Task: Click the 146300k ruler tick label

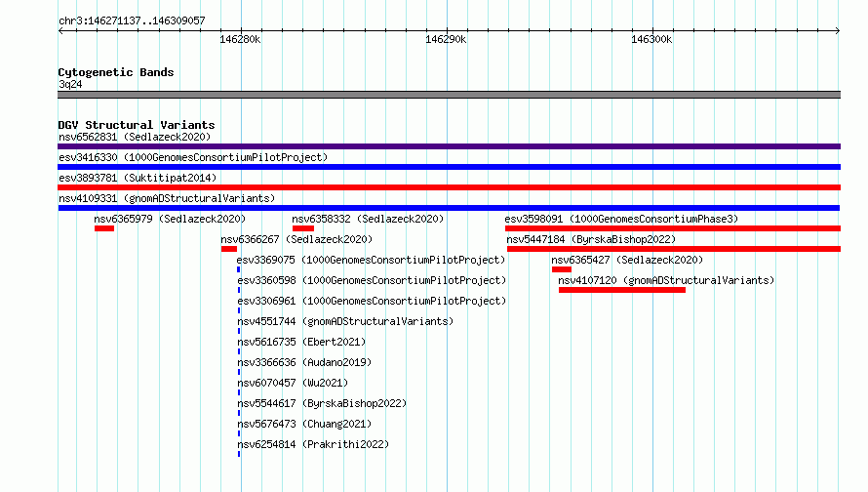Action: [651, 39]
